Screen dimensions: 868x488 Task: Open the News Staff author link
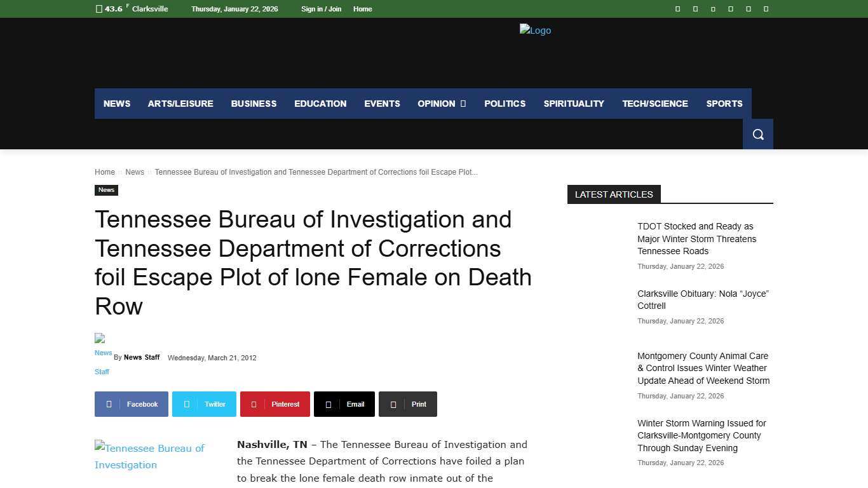coord(142,357)
